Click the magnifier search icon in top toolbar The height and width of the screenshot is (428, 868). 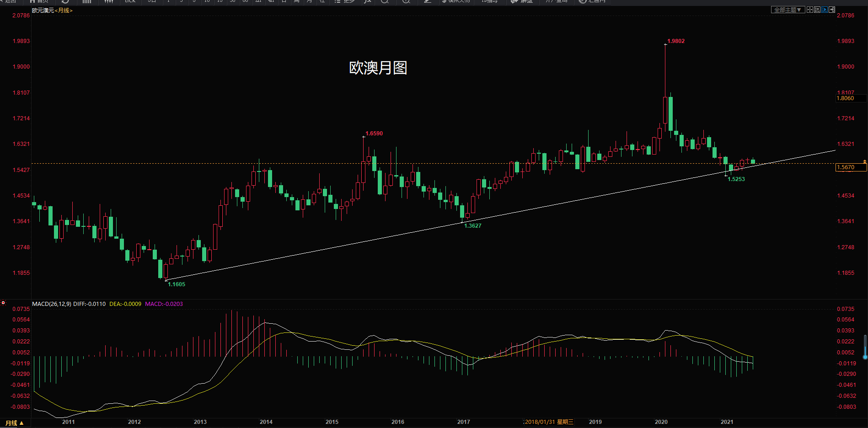[x=385, y=1]
